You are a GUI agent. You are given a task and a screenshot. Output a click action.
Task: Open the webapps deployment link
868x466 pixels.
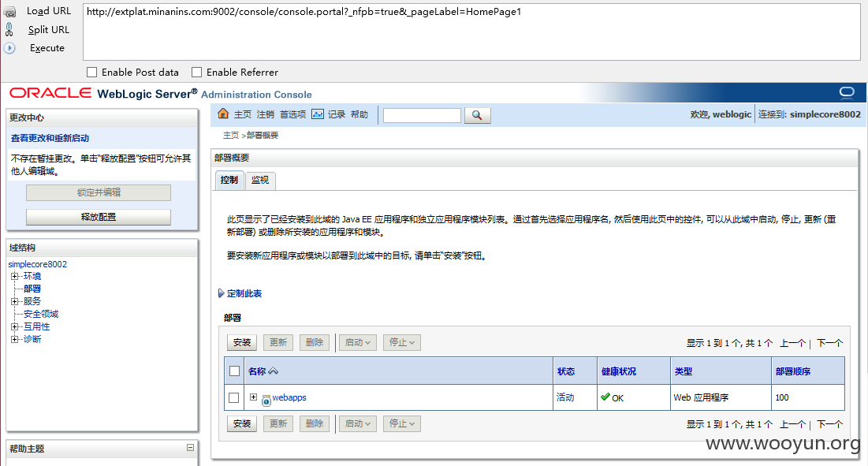pyautogui.click(x=289, y=397)
